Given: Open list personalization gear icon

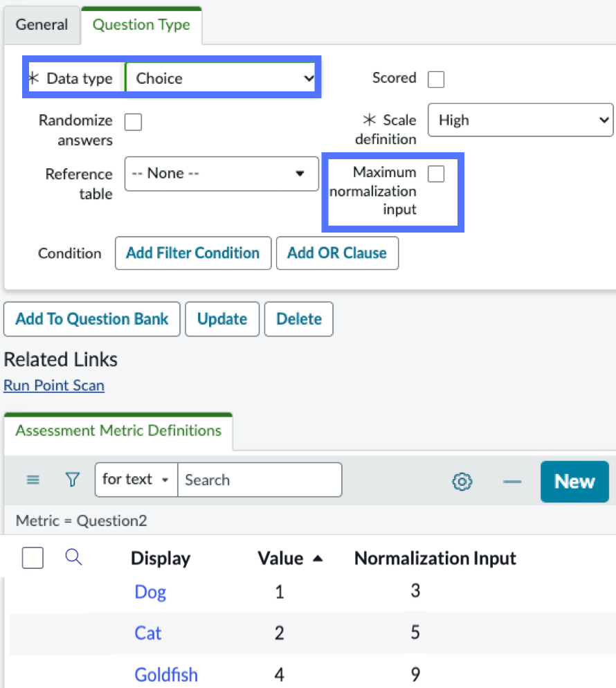Looking at the screenshot, I should click(462, 481).
